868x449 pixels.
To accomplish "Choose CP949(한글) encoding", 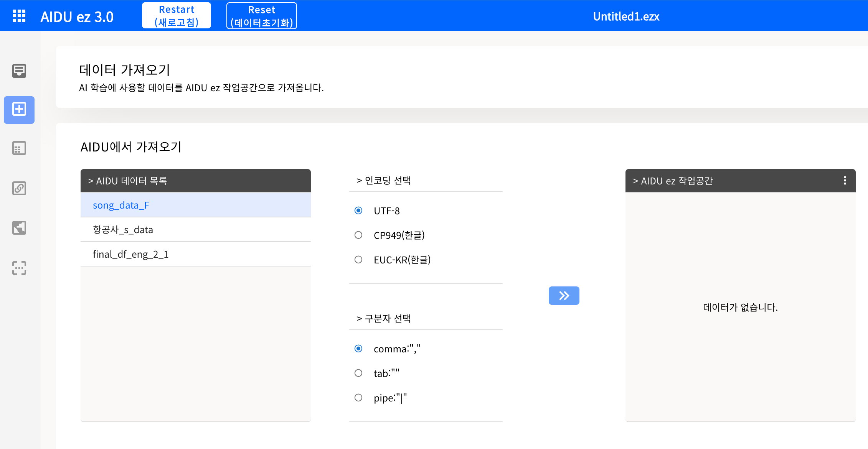I will (358, 235).
